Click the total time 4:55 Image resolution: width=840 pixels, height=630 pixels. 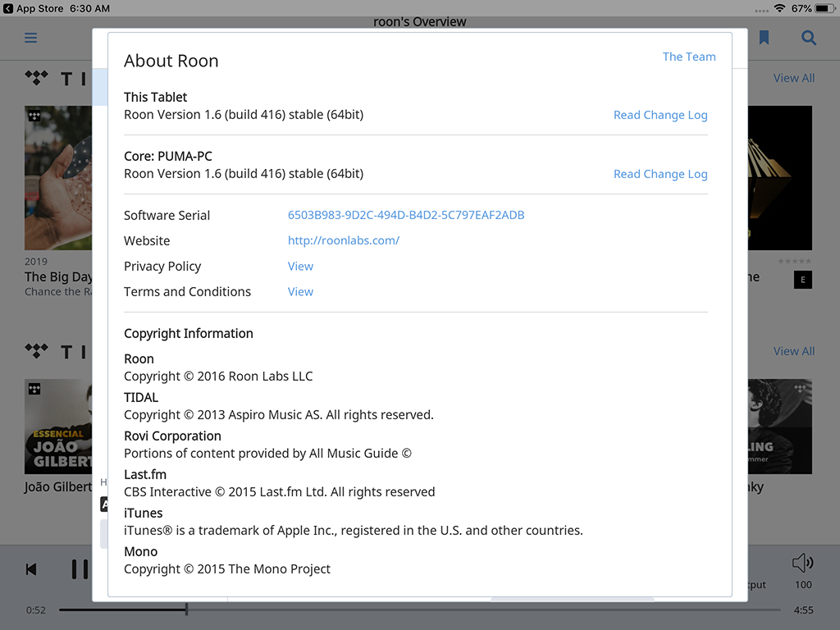tap(804, 610)
